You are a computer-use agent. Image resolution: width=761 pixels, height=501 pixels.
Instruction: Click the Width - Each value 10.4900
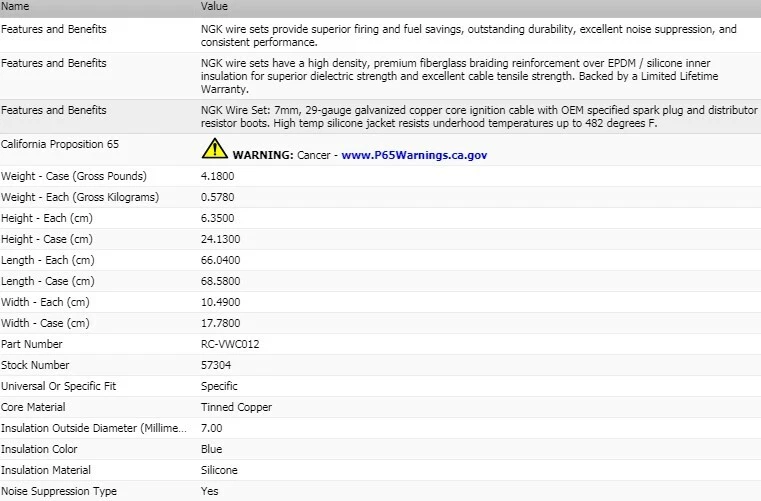(220, 302)
